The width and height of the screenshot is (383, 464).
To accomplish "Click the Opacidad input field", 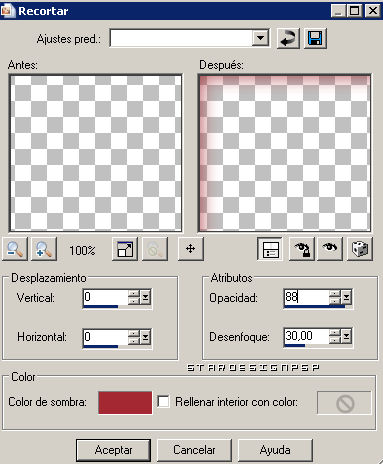I will coord(306,297).
